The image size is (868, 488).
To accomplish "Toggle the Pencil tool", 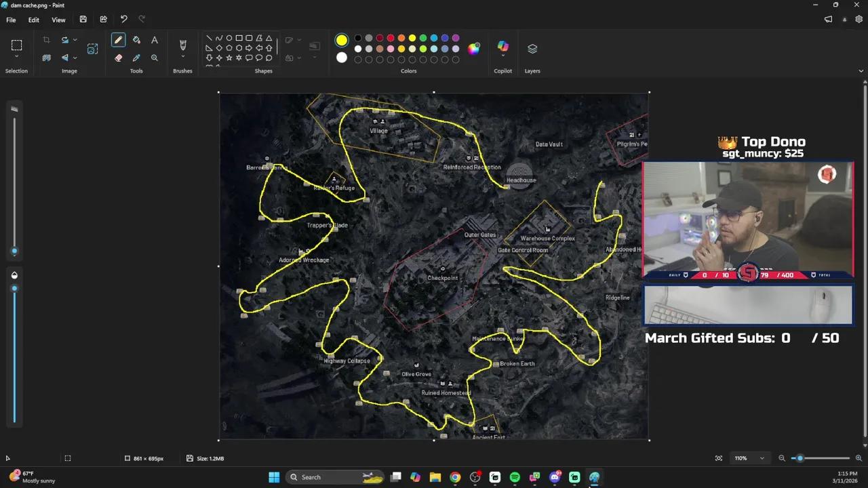I will pyautogui.click(x=119, y=41).
